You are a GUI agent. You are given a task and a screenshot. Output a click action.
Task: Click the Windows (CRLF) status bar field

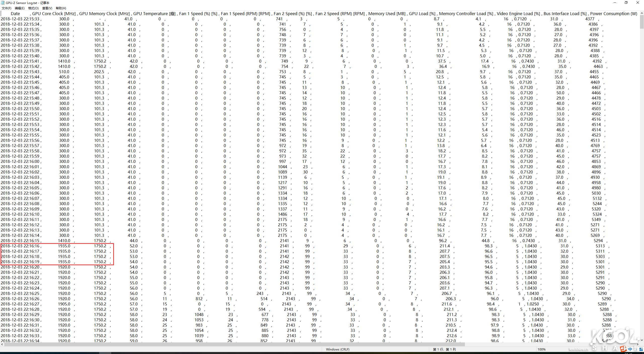(338, 349)
